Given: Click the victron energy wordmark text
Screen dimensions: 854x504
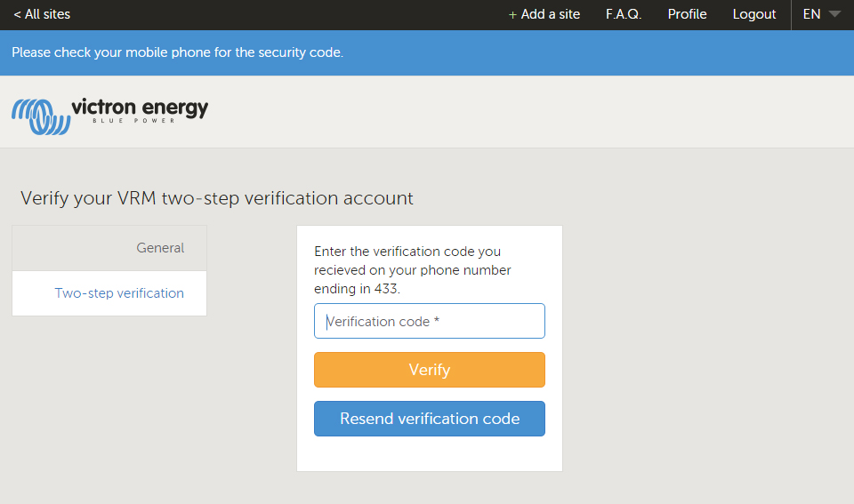Looking at the screenshot, I should tap(139, 108).
